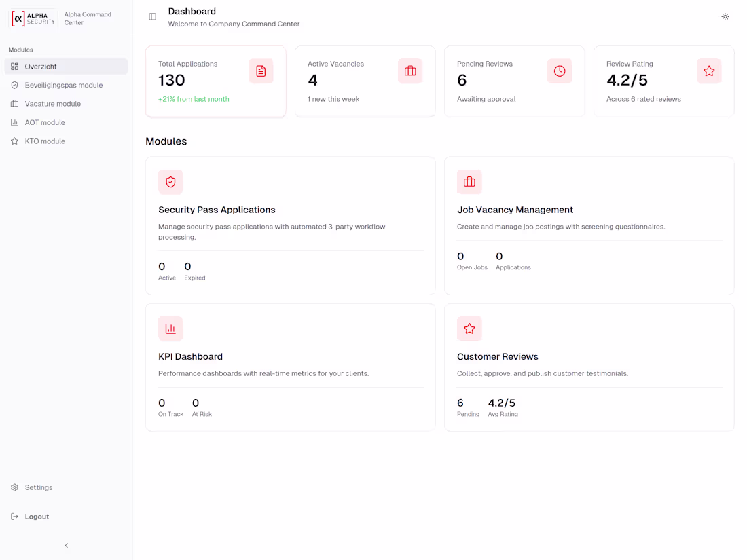
Task: Click the shield icon on Security Pass Applications card
Action: [x=170, y=182]
